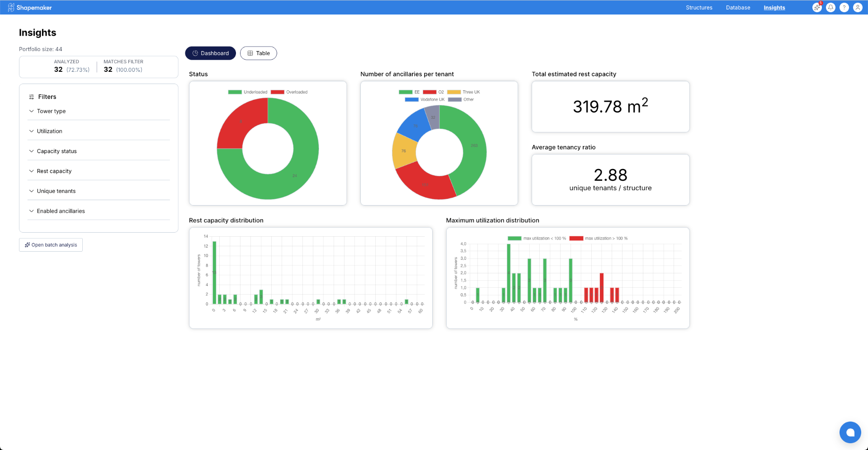The height and width of the screenshot is (450, 868).
Task: Open the help question mark icon
Action: [844, 8]
